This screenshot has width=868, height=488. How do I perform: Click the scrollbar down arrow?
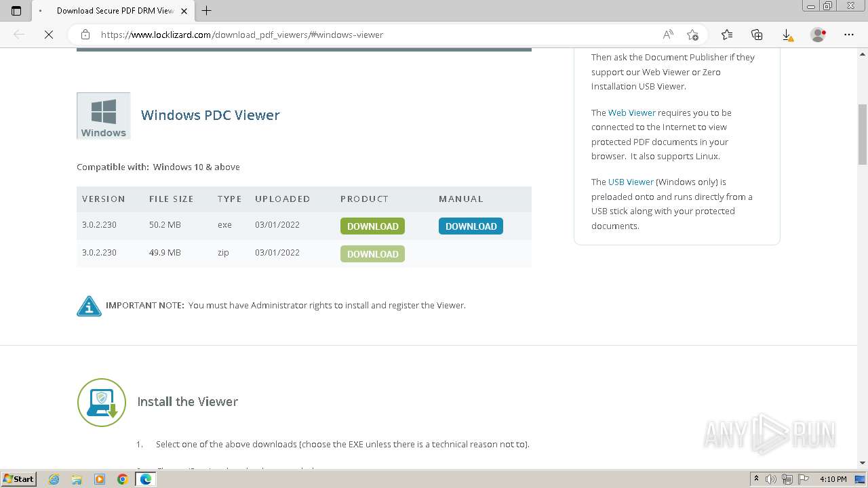[x=863, y=463]
